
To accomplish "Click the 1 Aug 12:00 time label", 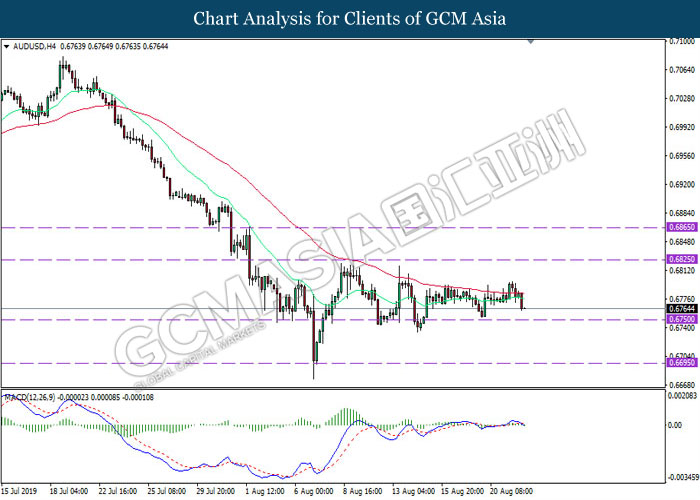I will (x=265, y=491).
